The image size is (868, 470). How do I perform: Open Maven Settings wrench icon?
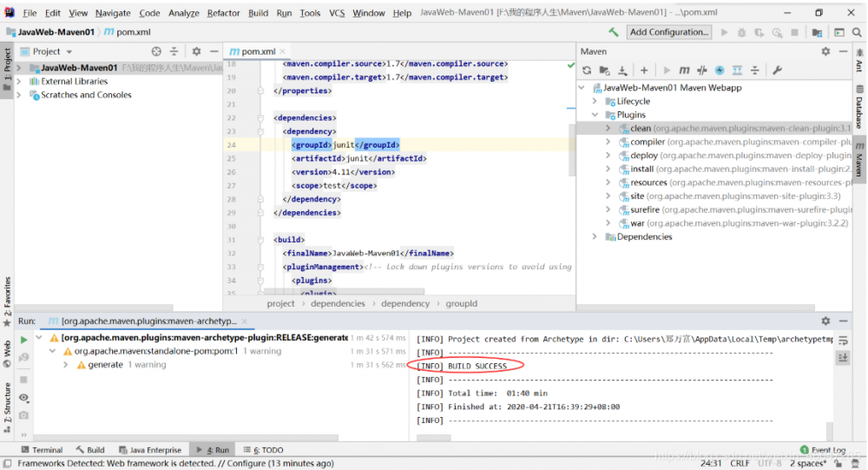[778, 70]
